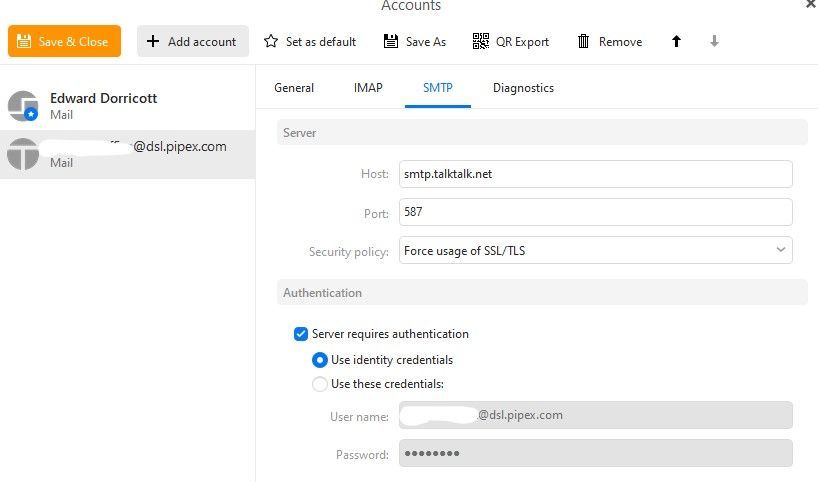This screenshot has width=818, height=482.
Task: Select the Edward Dorricott account avatar
Action: click(23, 106)
